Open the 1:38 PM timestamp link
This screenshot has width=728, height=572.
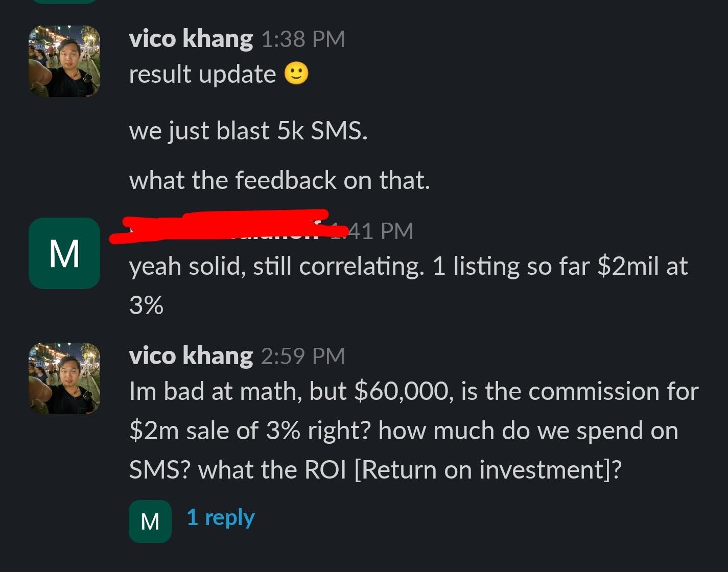tap(303, 39)
